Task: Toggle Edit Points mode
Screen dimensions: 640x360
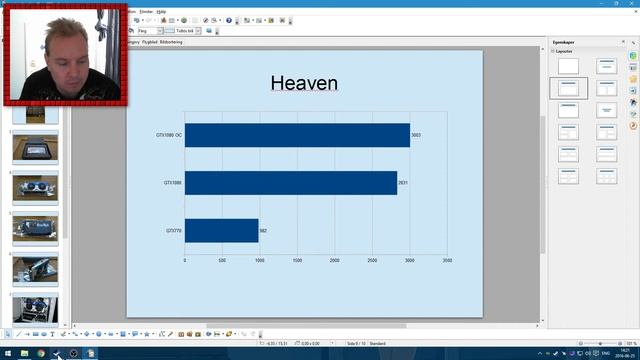Action: click(162, 334)
